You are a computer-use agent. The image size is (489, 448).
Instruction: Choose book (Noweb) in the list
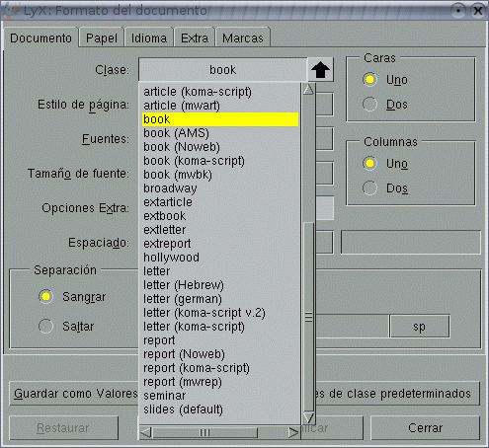coord(220,147)
